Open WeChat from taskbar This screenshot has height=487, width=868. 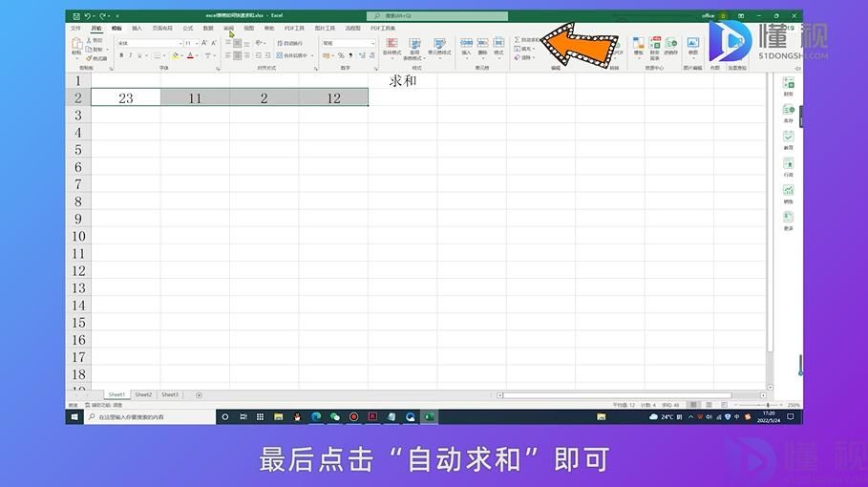pos(335,416)
